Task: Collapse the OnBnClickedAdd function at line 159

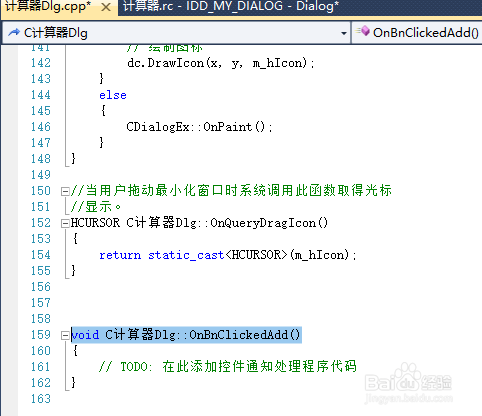Action: point(65,335)
